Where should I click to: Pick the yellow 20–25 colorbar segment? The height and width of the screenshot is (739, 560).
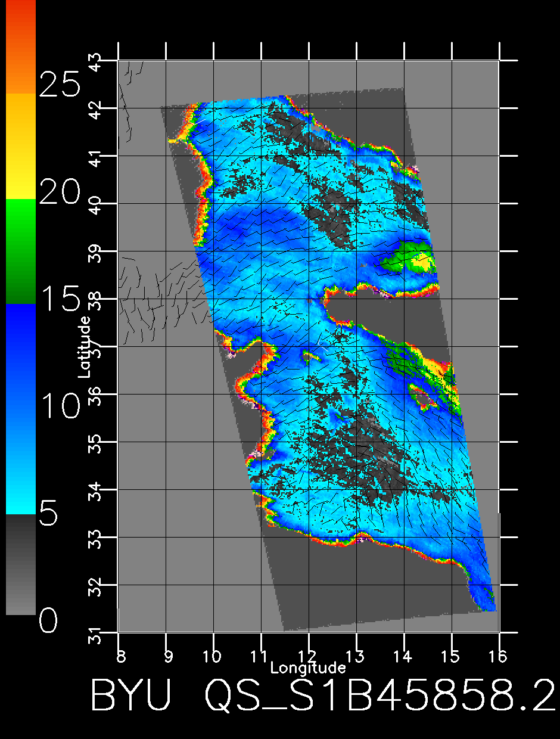click(x=21, y=146)
